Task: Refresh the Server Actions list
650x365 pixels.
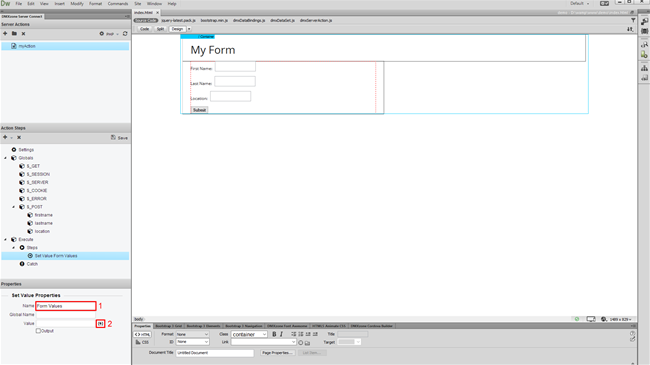Action: [x=125, y=34]
